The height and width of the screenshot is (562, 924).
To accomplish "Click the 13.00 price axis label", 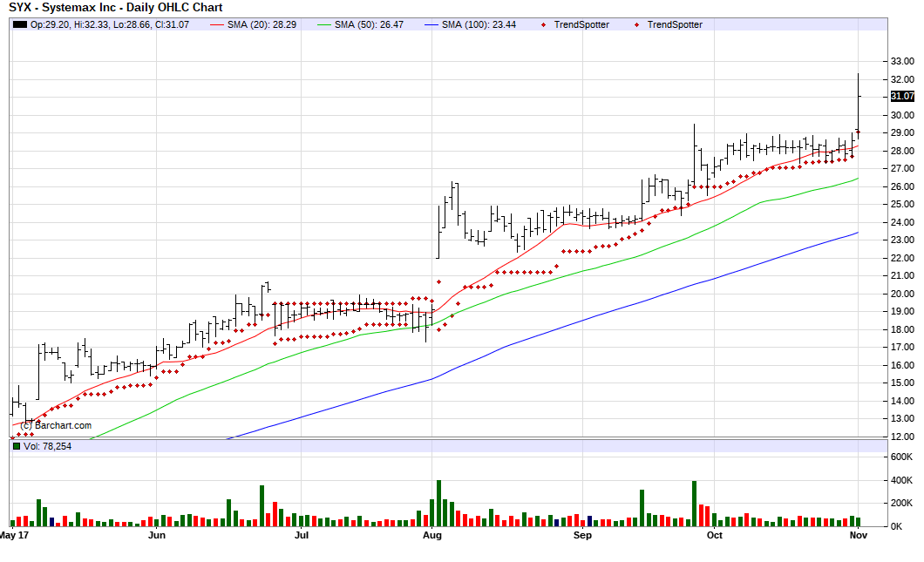I will click(902, 419).
